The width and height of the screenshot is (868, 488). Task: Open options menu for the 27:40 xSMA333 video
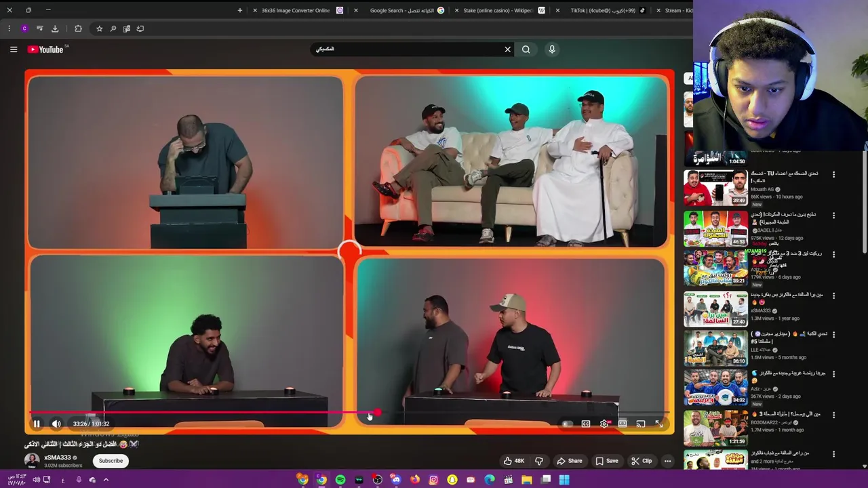833,296
